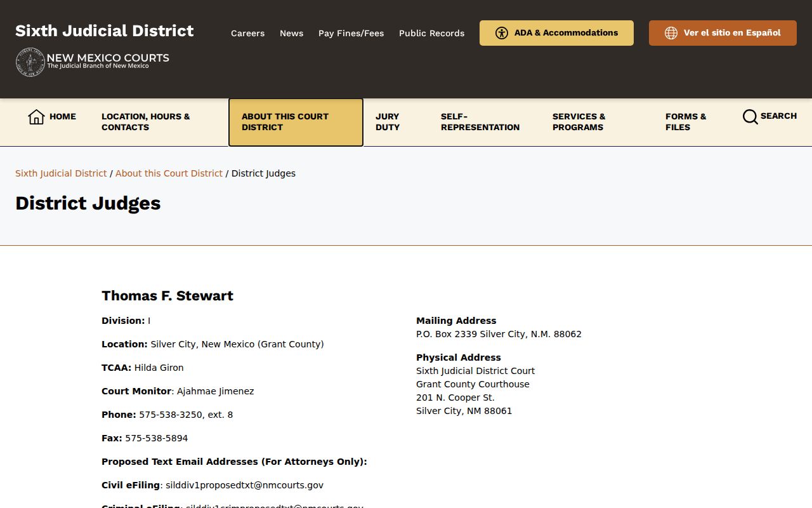Screen dimensions: 812x508
Task: Click the accessibility person icon
Action: (x=502, y=33)
